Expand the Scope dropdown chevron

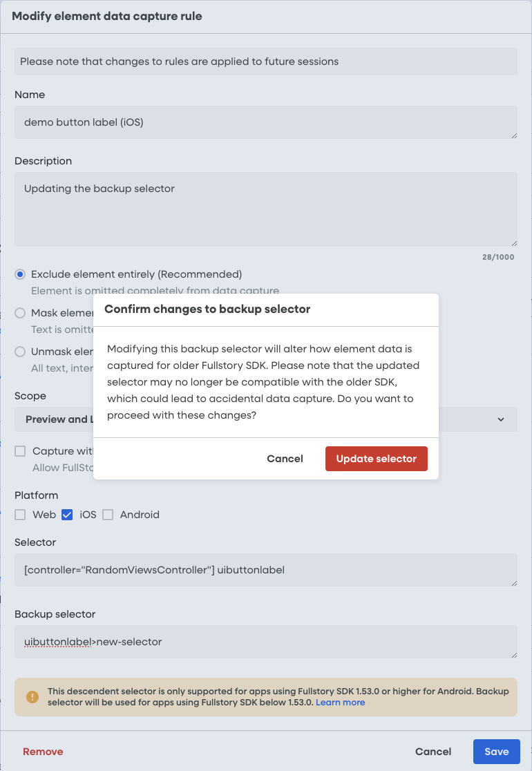tap(501, 419)
